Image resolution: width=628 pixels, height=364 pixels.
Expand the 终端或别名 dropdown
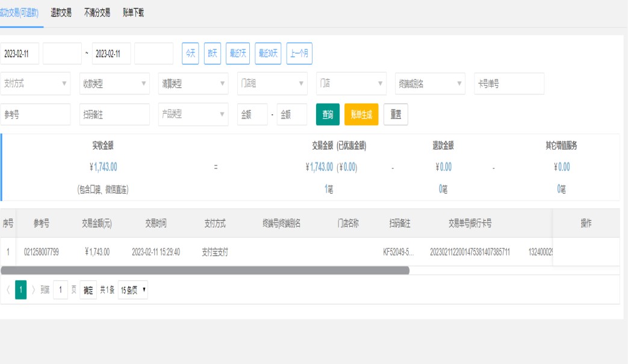pos(430,84)
